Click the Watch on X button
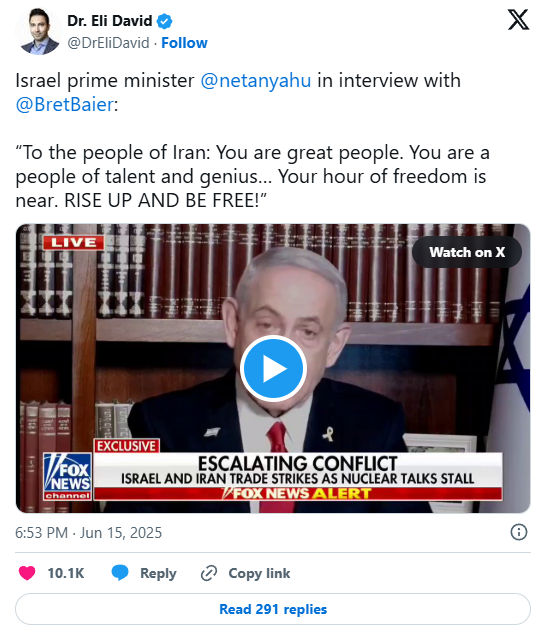 pos(467,252)
